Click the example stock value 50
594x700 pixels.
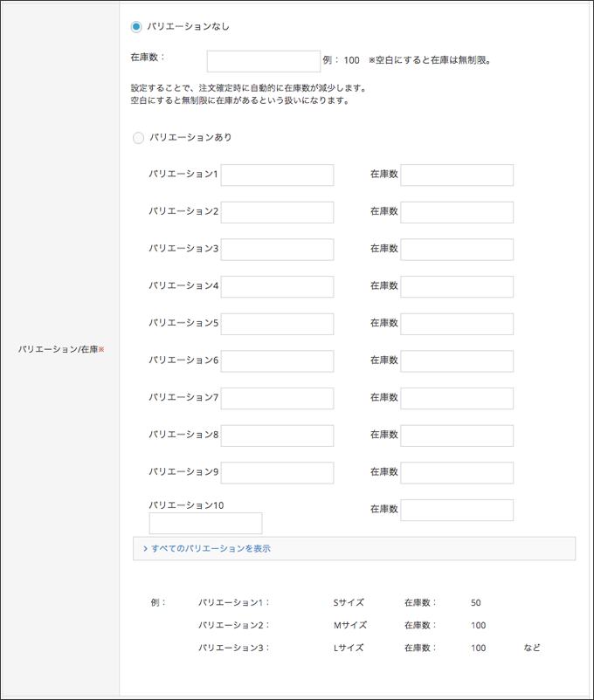[x=475, y=602]
